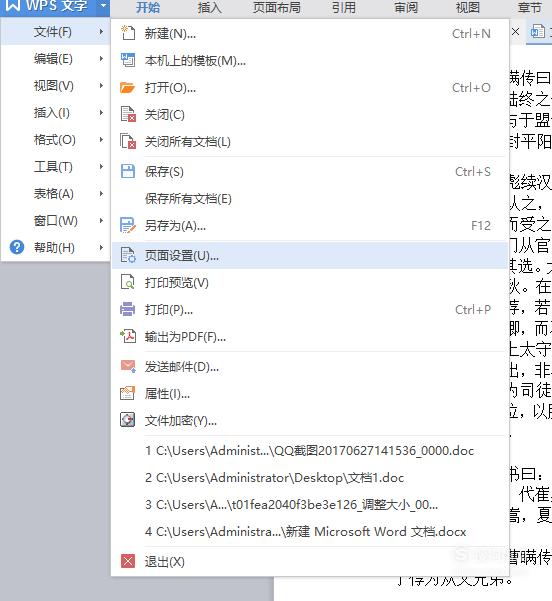Viewport: 552px width, 601px height.
Task: Open the 表格(A) menu
Action: point(56,194)
